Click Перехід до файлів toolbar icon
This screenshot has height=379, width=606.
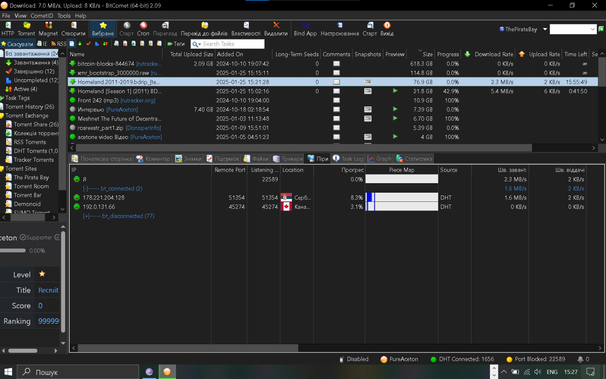click(x=204, y=29)
